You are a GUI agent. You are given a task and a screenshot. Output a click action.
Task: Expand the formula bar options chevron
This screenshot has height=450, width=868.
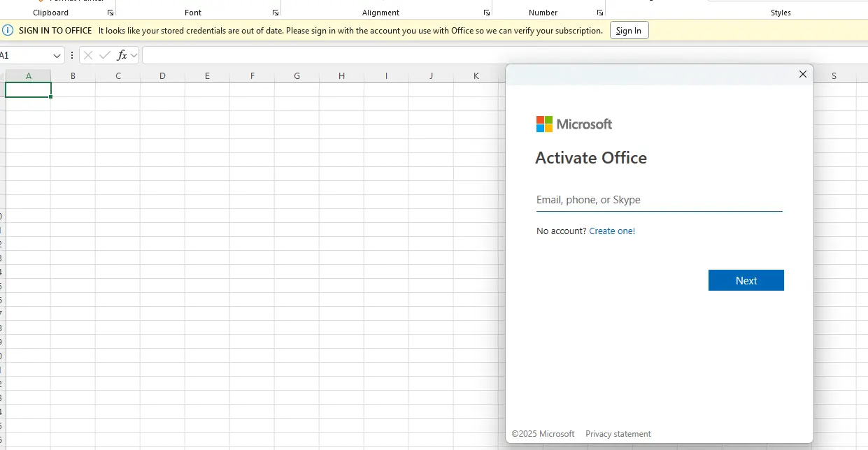(x=134, y=55)
